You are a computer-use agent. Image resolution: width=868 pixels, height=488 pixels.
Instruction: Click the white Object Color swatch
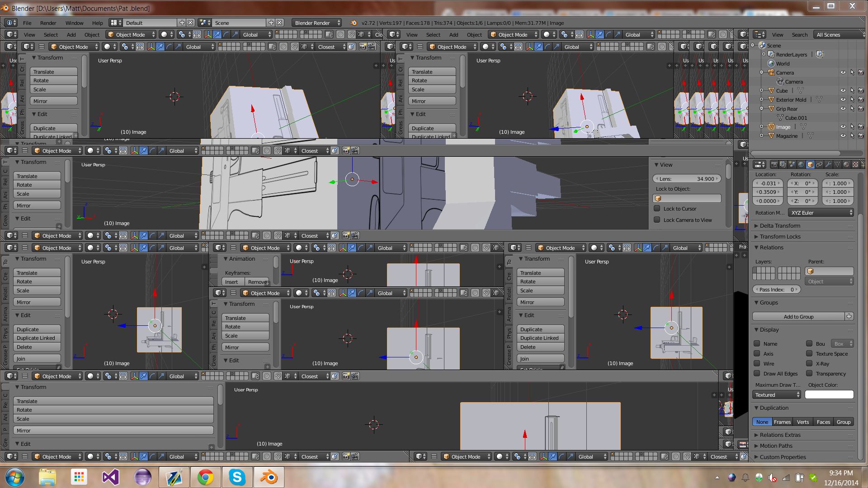[829, 395]
